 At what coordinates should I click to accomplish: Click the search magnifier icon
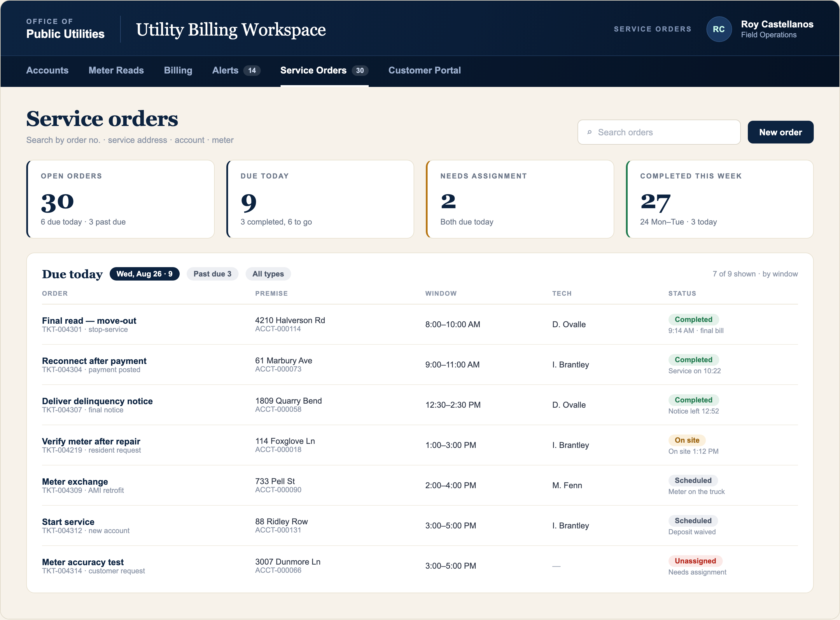click(589, 132)
